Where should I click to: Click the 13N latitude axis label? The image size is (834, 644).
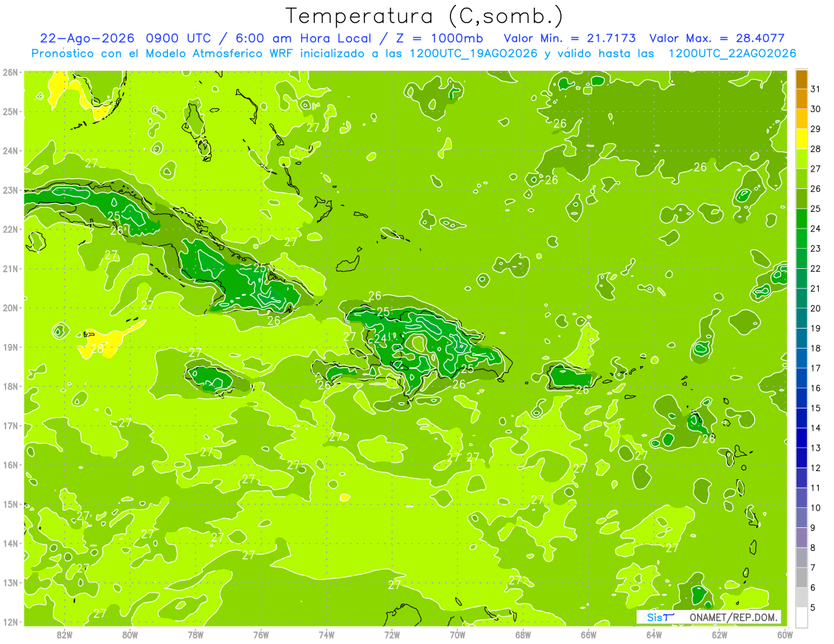[x=10, y=583]
